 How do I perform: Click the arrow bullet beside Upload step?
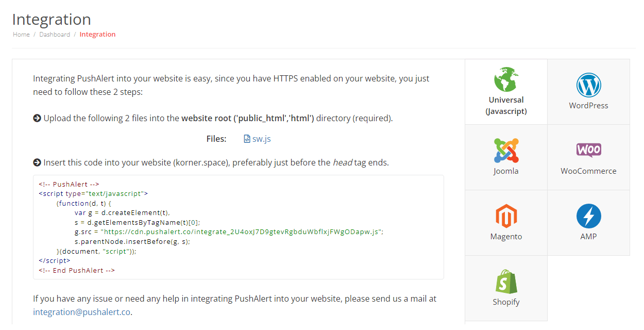37,118
